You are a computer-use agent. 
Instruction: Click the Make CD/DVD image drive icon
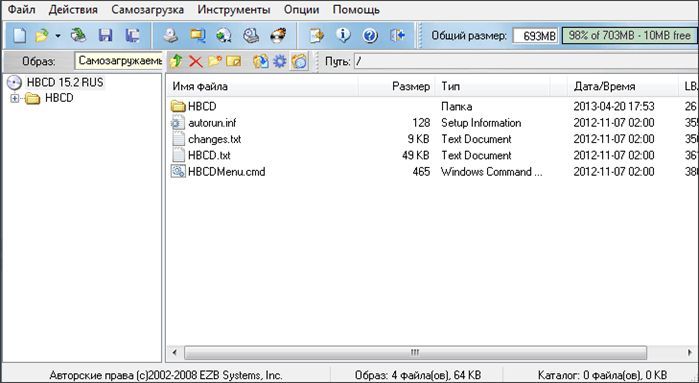tap(170, 35)
